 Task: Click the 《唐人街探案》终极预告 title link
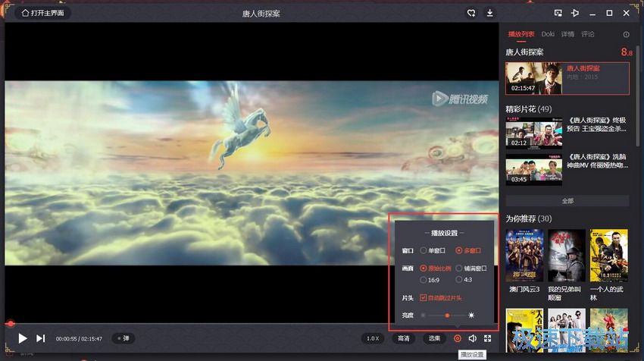click(597, 124)
